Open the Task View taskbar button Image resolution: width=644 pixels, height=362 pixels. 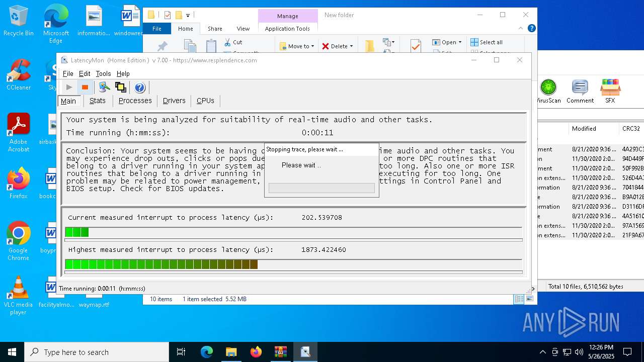181,352
